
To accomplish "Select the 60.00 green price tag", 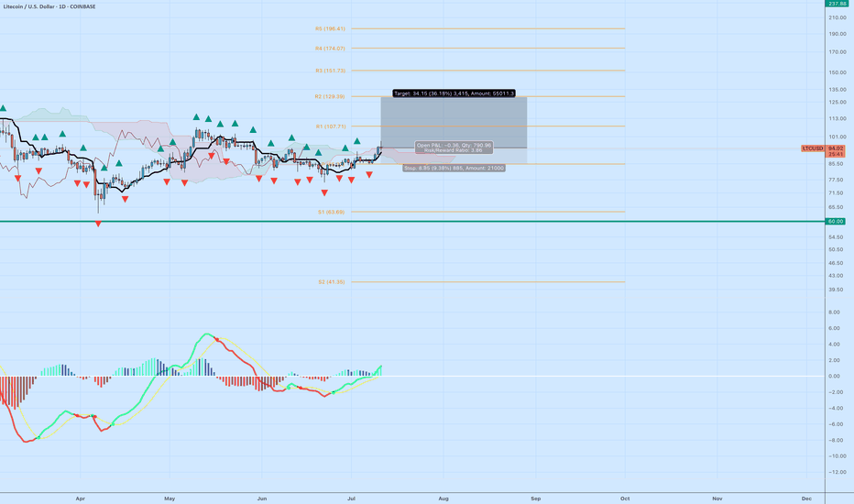I will coord(836,222).
